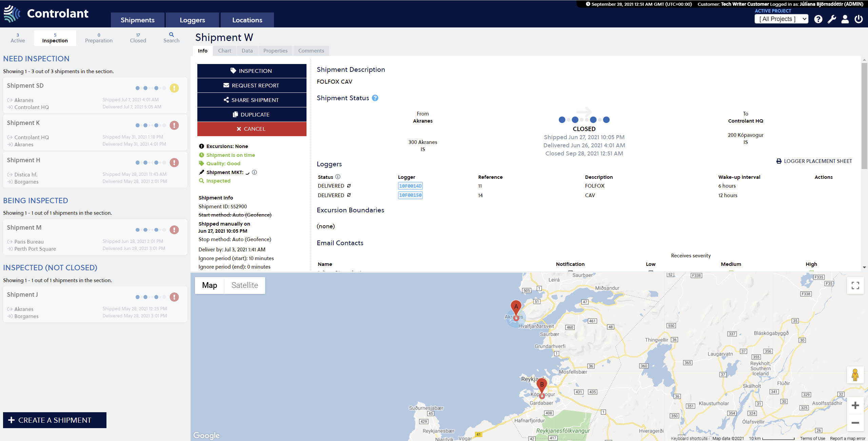Open the All Projects dropdown

click(x=781, y=19)
